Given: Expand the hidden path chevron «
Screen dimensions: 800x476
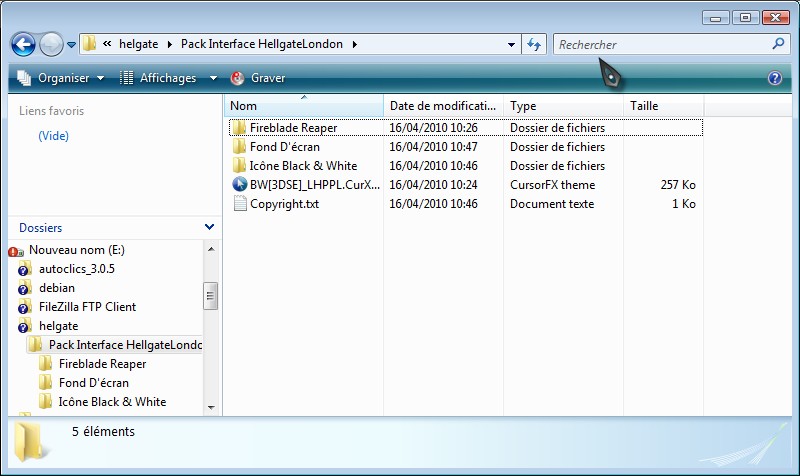Looking at the screenshot, I should [107, 44].
